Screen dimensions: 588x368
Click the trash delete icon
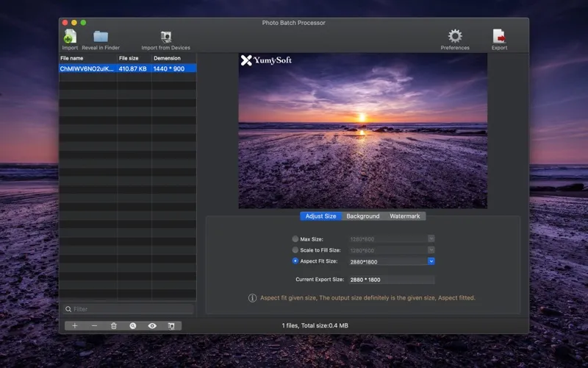coord(114,325)
